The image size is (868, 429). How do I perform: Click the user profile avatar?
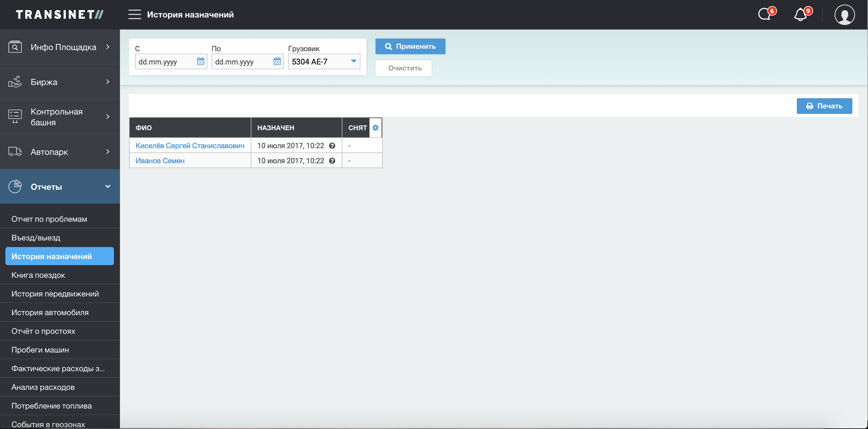844,14
